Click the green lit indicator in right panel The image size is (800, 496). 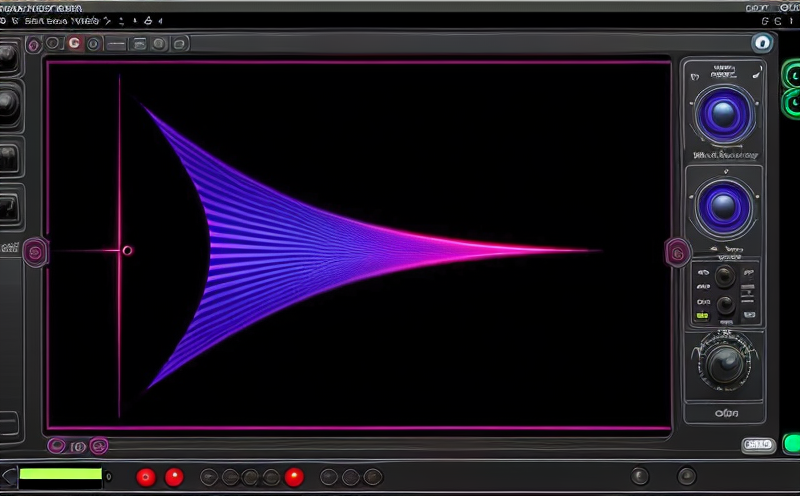pyautogui.click(x=702, y=316)
